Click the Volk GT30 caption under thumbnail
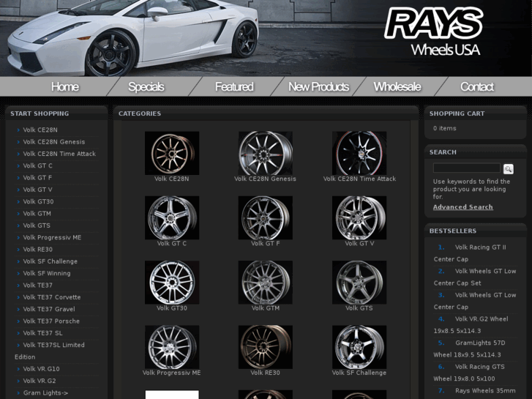This screenshot has height=399, width=532. tap(172, 308)
